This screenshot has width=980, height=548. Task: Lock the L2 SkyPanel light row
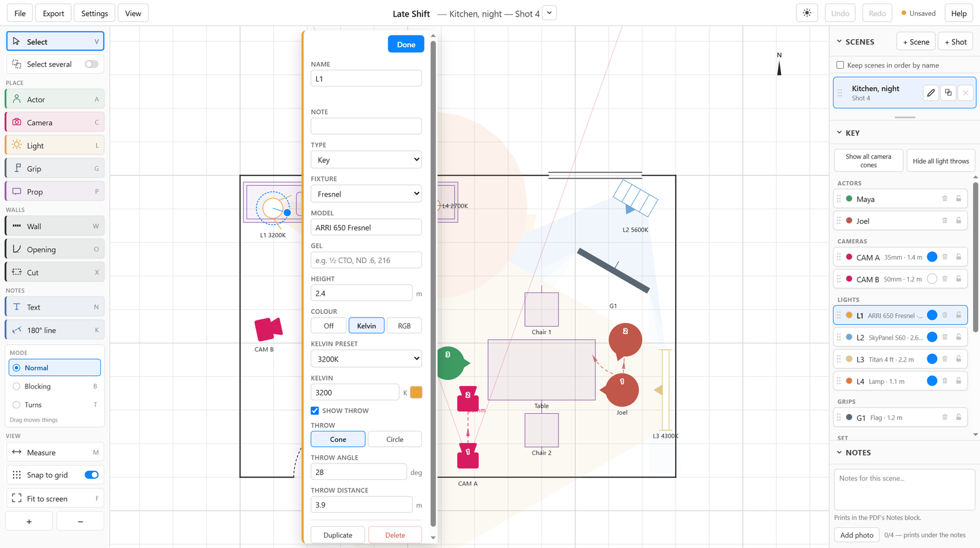(959, 337)
